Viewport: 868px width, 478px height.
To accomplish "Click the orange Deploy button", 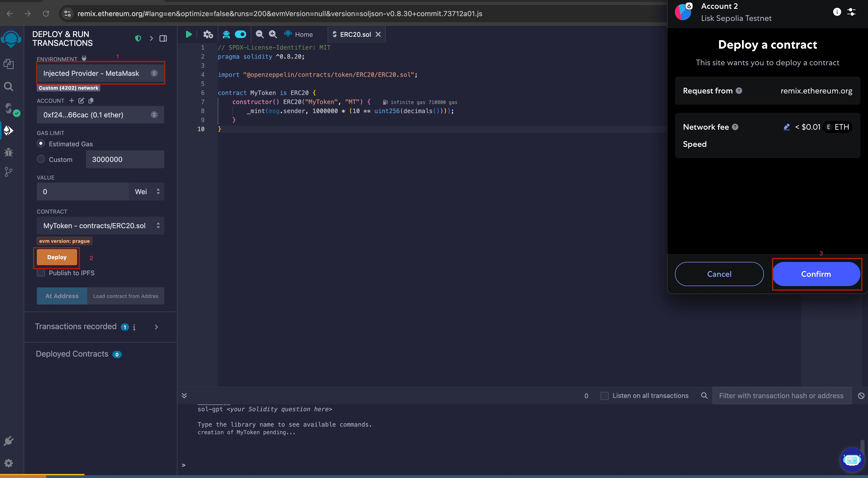I will tap(57, 257).
